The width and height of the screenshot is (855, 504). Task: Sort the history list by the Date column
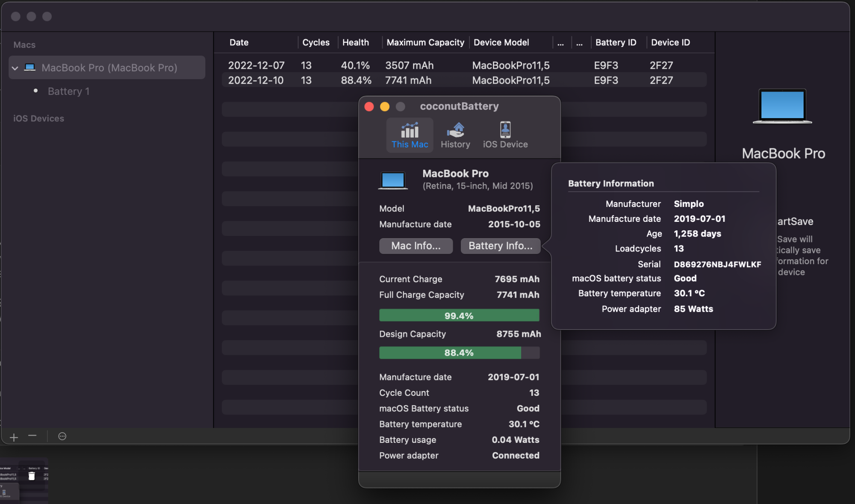[x=239, y=42]
